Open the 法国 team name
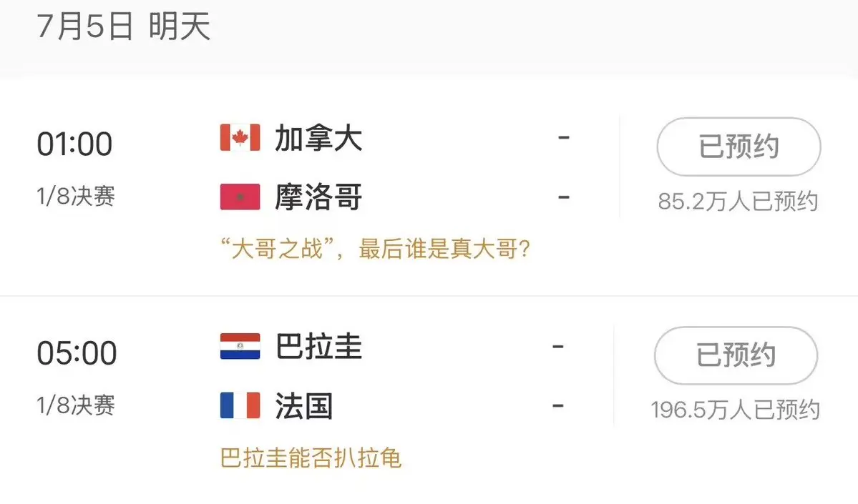Image resolution: width=858 pixels, height=504 pixels. [303, 405]
